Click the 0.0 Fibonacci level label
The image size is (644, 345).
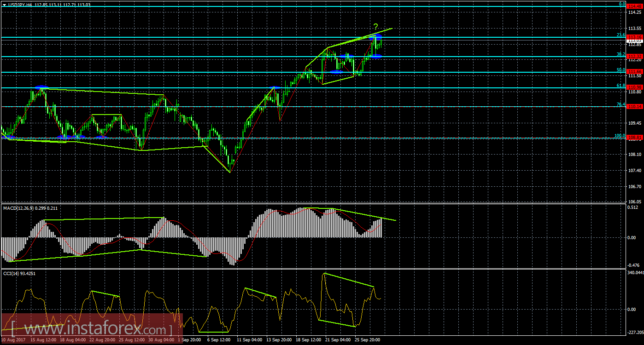pos(621,4)
